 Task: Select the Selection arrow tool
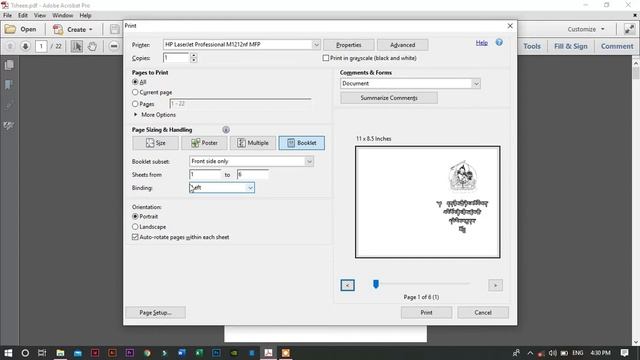(76, 46)
